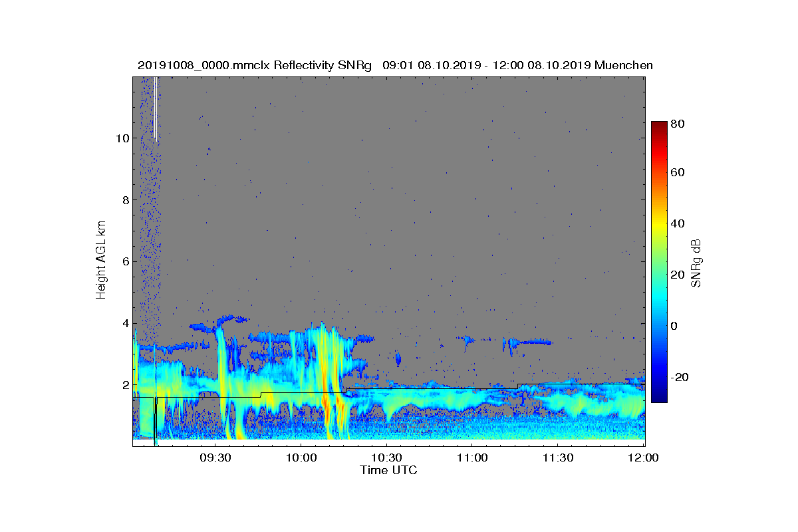Click the height tick label '6'
This screenshot has width=798, height=532.
click(124, 261)
